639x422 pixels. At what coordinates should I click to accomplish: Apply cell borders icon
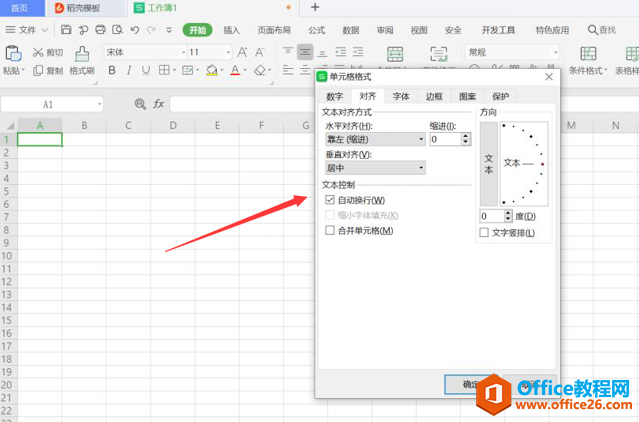pyautogui.click(x=164, y=70)
